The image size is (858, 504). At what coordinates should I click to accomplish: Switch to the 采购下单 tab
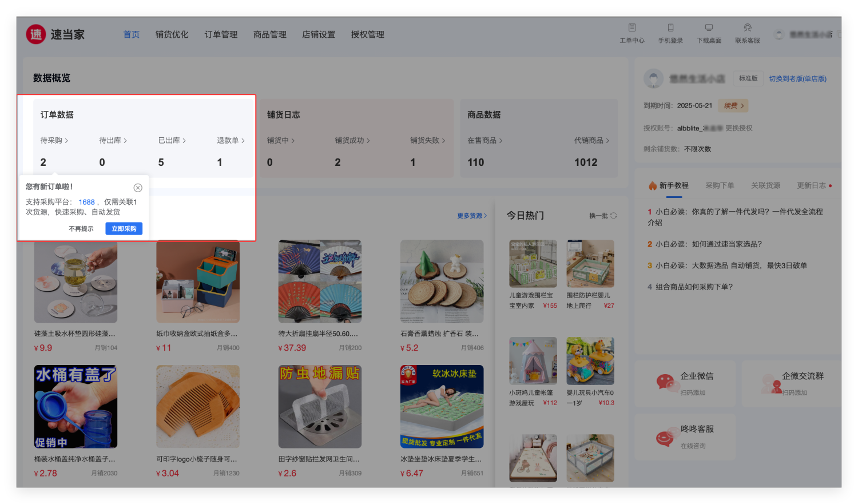[x=720, y=185]
